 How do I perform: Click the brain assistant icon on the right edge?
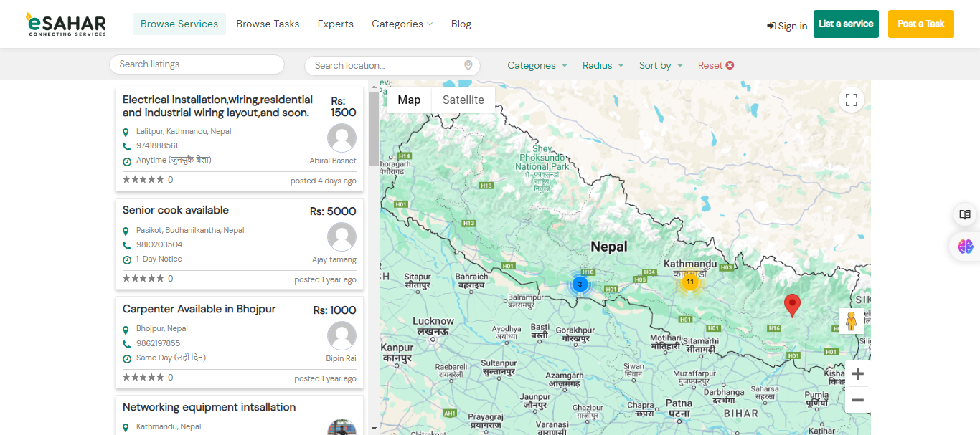tap(965, 247)
